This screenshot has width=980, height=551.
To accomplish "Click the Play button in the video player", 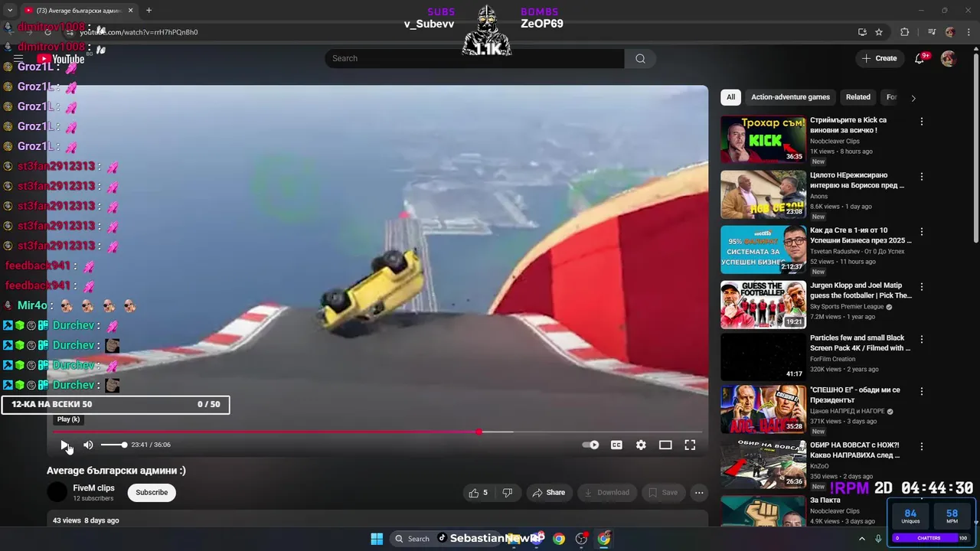I will (x=65, y=445).
